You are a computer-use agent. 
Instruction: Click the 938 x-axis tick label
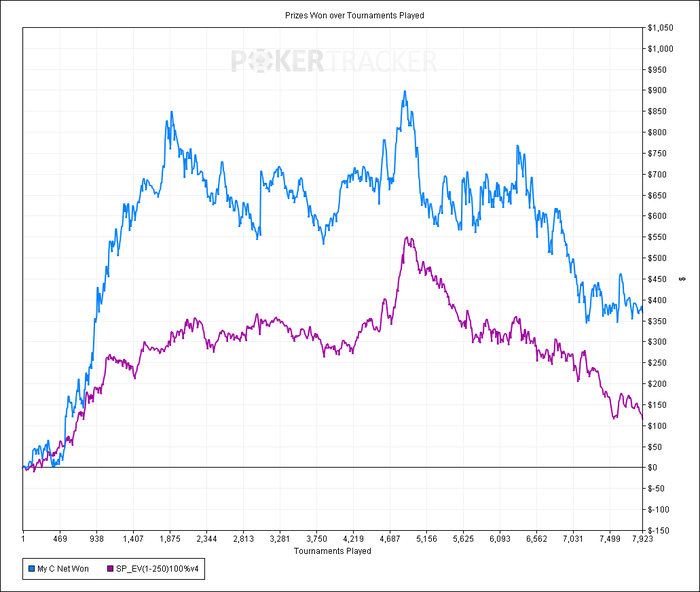[x=96, y=539]
